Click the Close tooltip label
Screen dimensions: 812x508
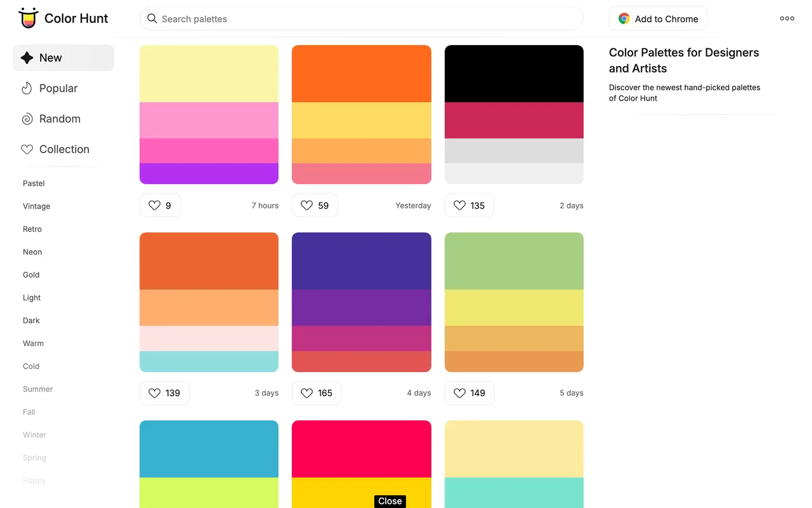[390, 501]
